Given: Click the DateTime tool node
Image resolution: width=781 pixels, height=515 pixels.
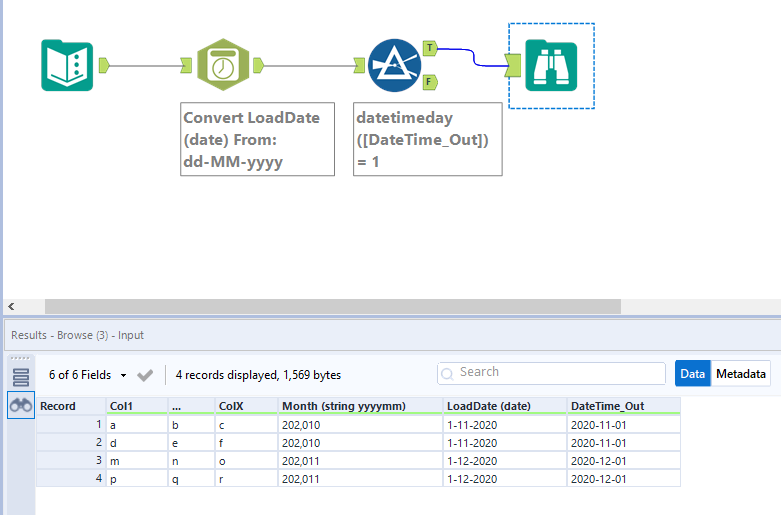Looking at the screenshot, I should point(221,66).
